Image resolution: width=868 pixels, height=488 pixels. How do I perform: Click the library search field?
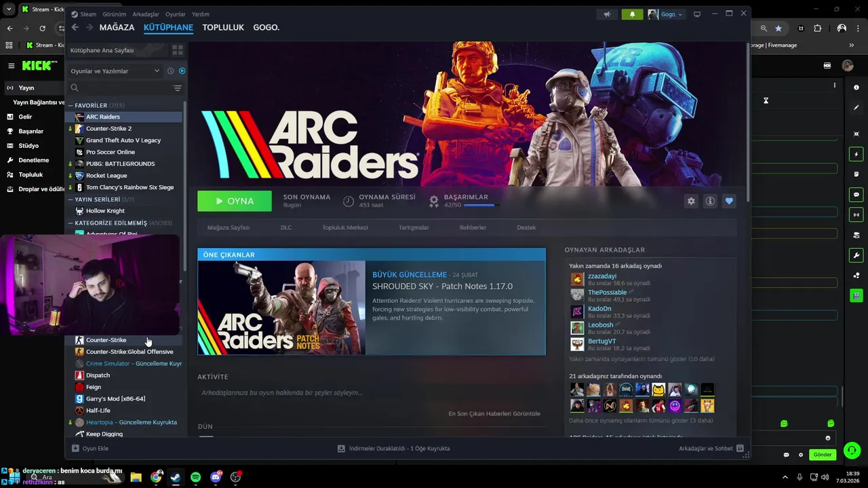[121, 88]
